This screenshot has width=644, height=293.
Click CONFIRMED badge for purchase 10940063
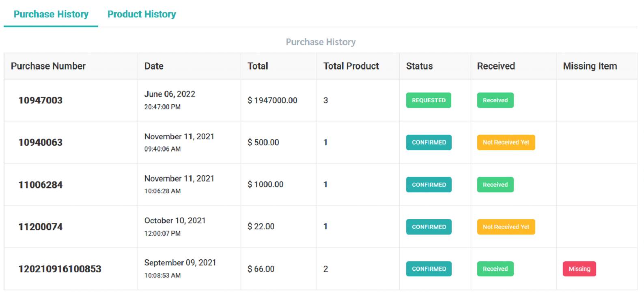[x=429, y=142]
